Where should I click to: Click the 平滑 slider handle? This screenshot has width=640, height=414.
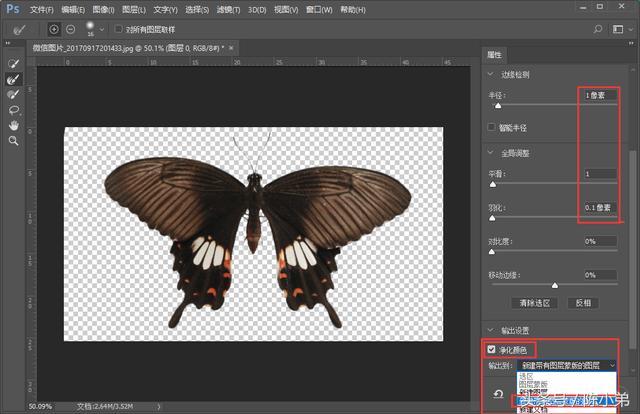coord(493,184)
